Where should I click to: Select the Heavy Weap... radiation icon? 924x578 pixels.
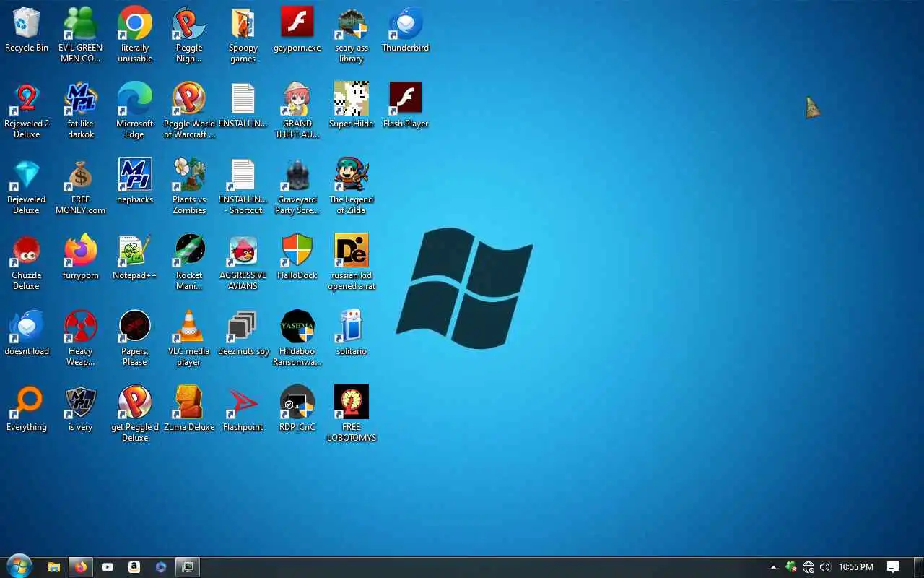pyautogui.click(x=81, y=338)
